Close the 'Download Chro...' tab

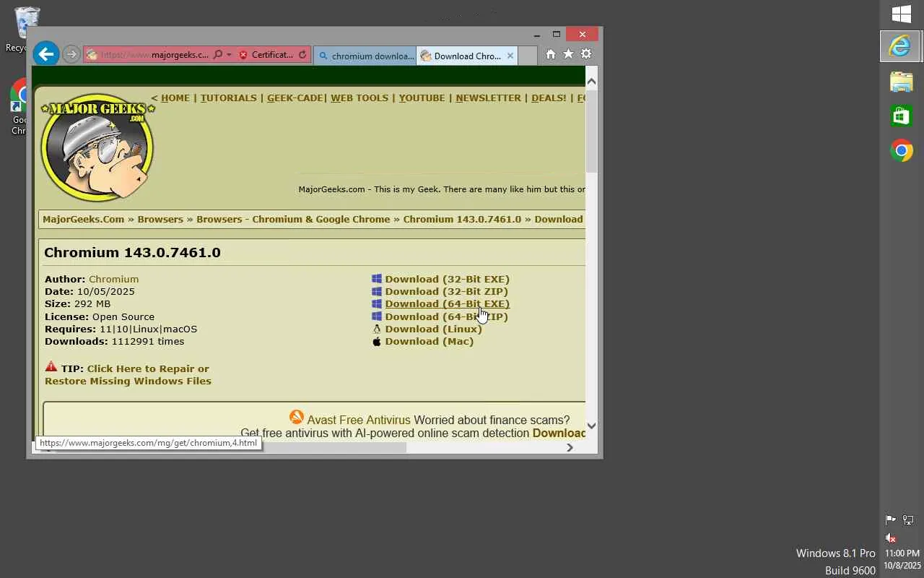(510, 56)
